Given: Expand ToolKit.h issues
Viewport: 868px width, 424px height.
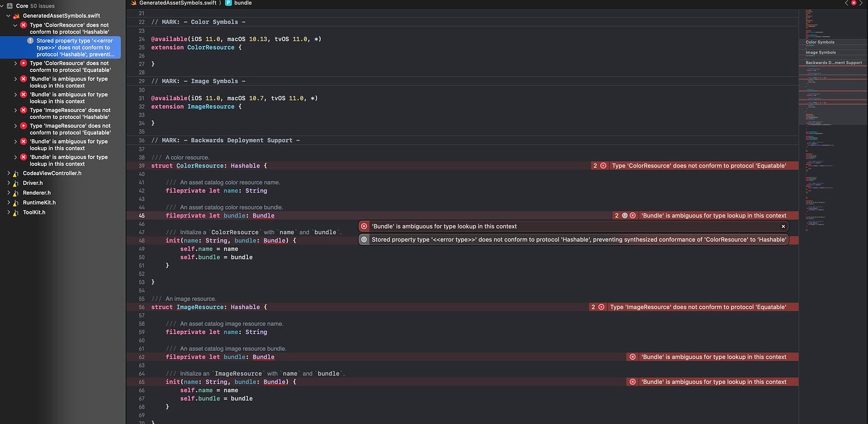Looking at the screenshot, I should click(9, 212).
